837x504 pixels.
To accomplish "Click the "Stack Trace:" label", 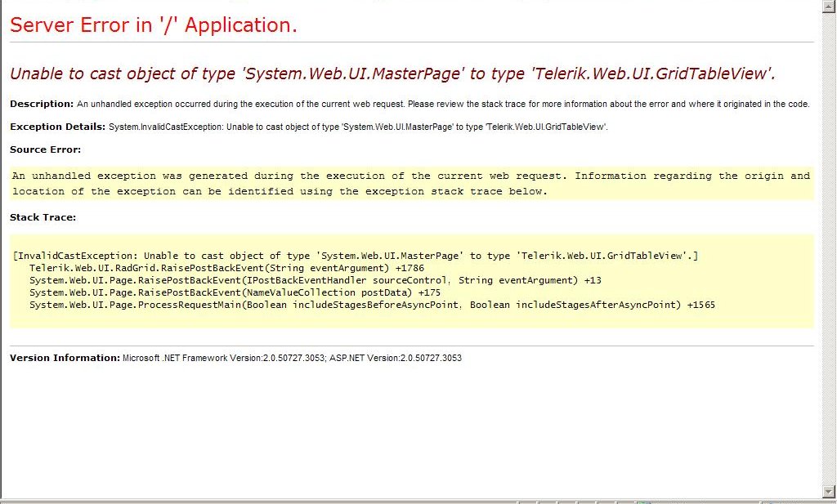I will tap(43, 217).
